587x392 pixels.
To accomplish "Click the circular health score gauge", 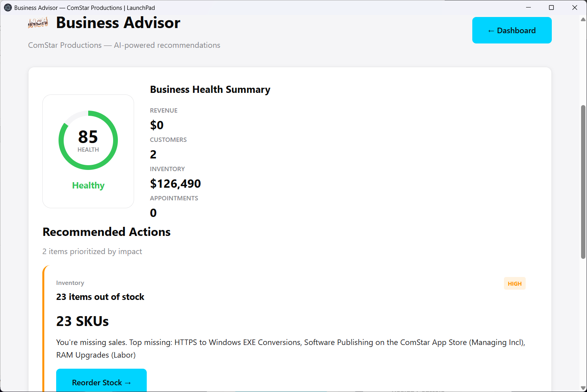I will click(x=88, y=140).
